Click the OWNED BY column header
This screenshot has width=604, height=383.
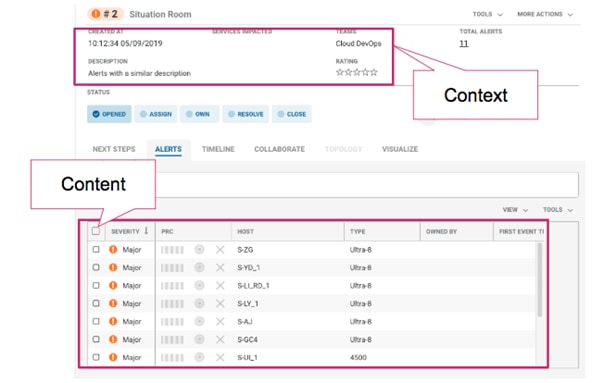(441, 232)
